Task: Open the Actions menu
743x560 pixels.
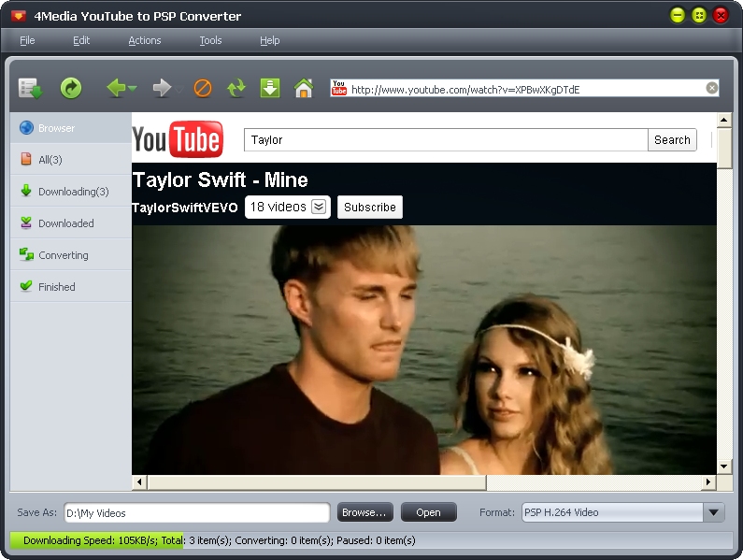Action: 145,40
